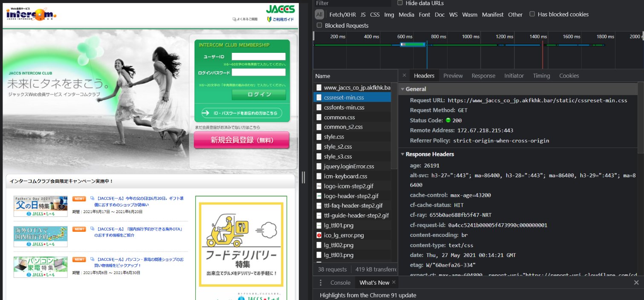Click the network Filter text field
Screen dimensions: 644x300
[352, 3]
